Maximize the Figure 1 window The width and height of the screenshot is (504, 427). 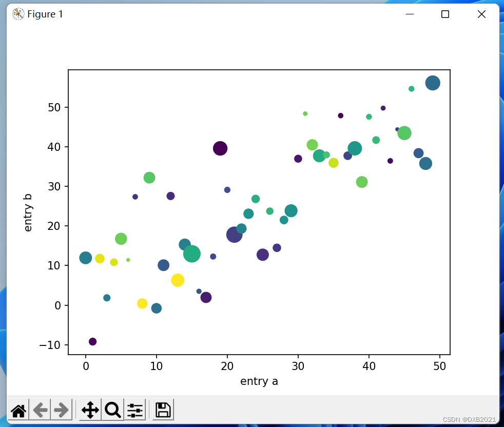444,14
